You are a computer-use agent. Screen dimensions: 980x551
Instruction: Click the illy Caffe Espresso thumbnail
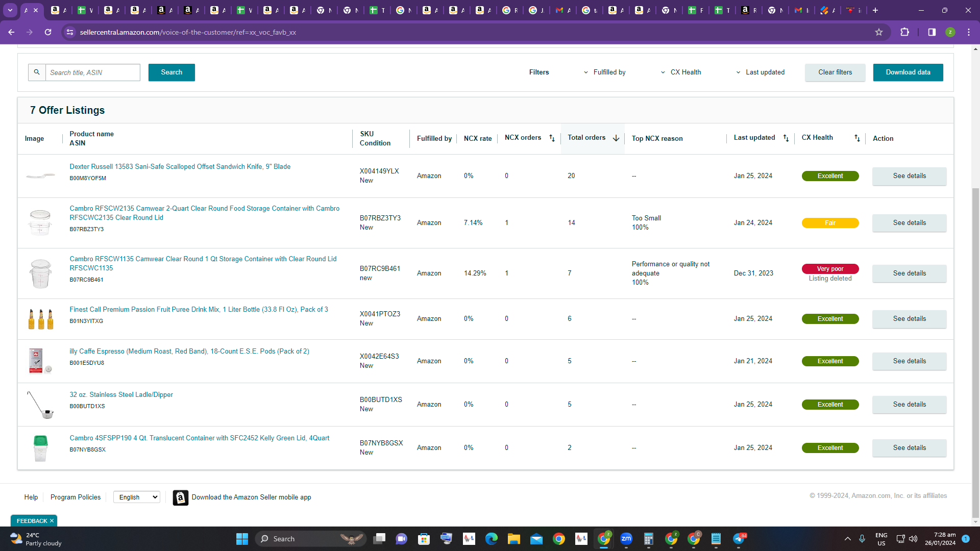(x=40, y=361)
